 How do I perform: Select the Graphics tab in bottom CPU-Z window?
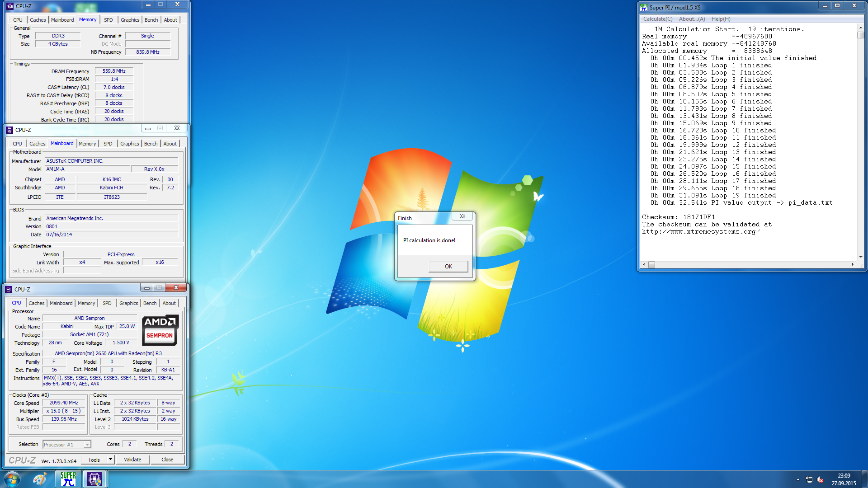pos(129,303)
